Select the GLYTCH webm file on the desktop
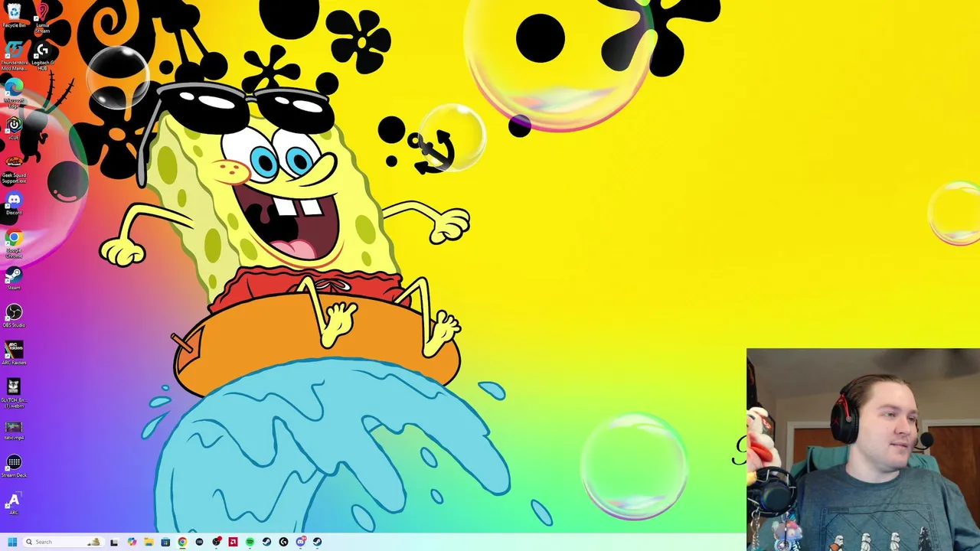This screenshot has width=980, height=551. coord(14,393)
